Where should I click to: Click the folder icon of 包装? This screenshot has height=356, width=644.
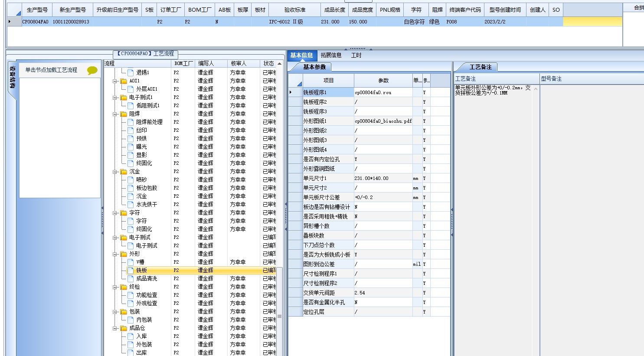click(124, 311)
